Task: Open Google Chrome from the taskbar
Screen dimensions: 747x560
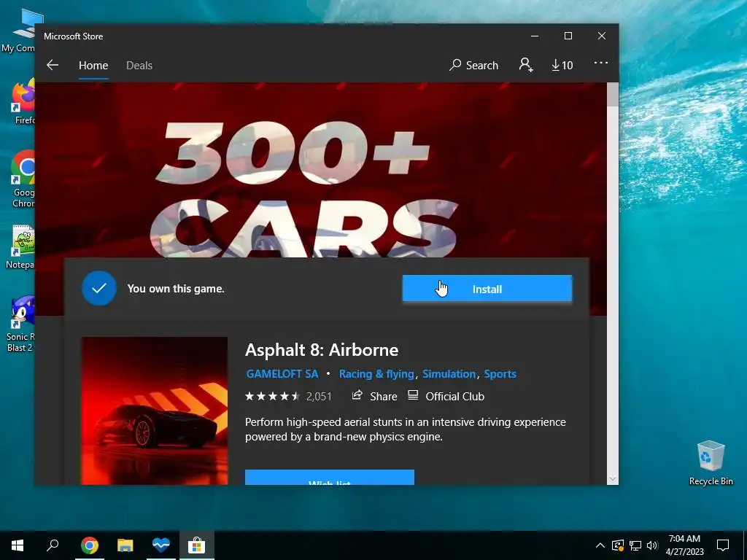Action: [x=90, y=545]
